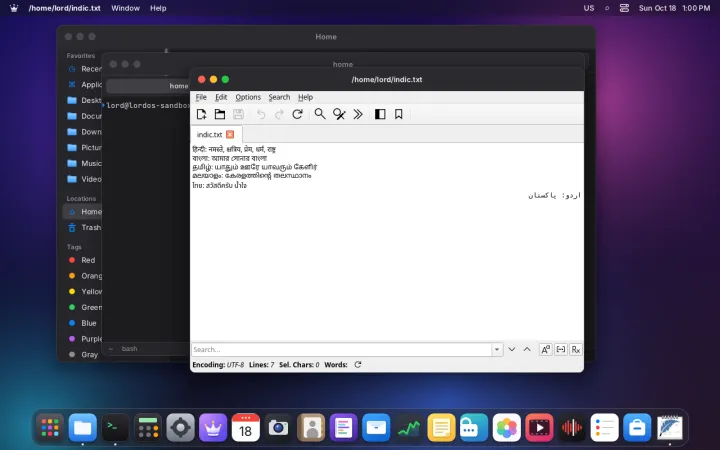
Task: Open the Calendar app showing 18
Action: (246, 428)
